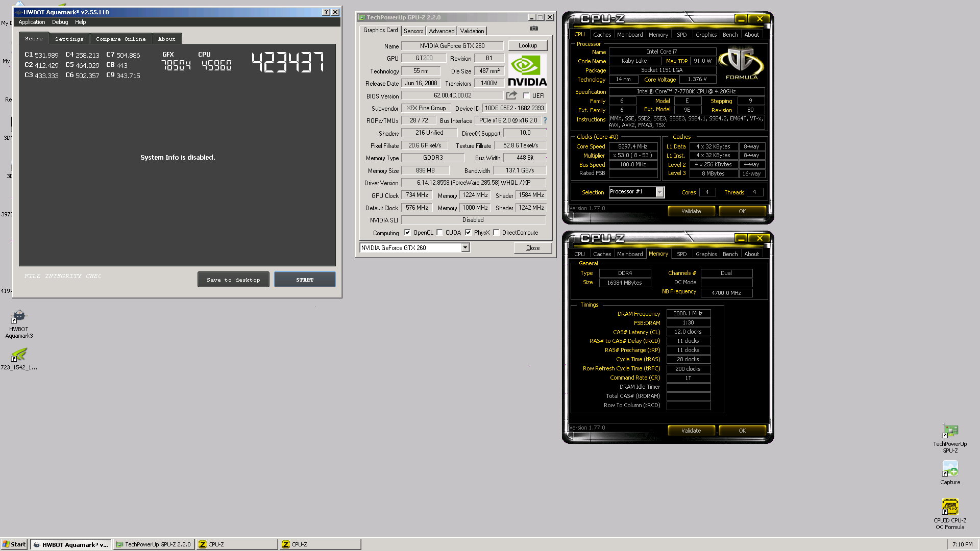This screenshot has height=551, width=980.
Task: Open Mainboard tab in upper CPU-Z
Action: pyautogui.click(x=629, y=35)
